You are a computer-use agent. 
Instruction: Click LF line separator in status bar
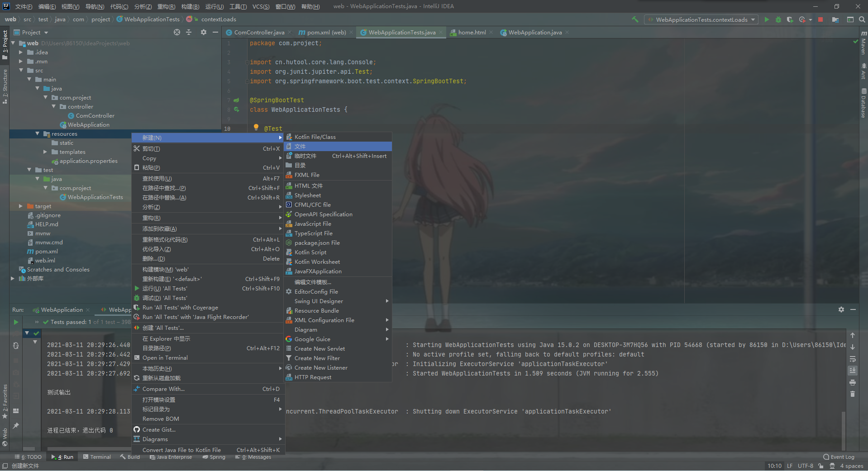click(x=789, y=466)
